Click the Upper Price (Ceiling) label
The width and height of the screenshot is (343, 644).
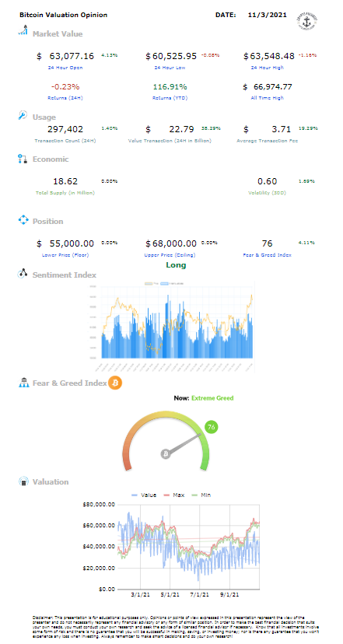[x=176, y=255]
